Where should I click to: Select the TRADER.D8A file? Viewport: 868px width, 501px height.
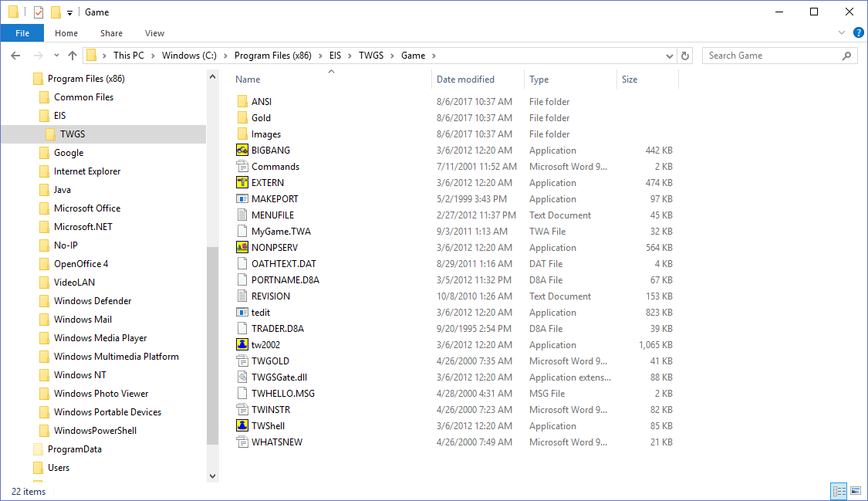coord(277,328)
